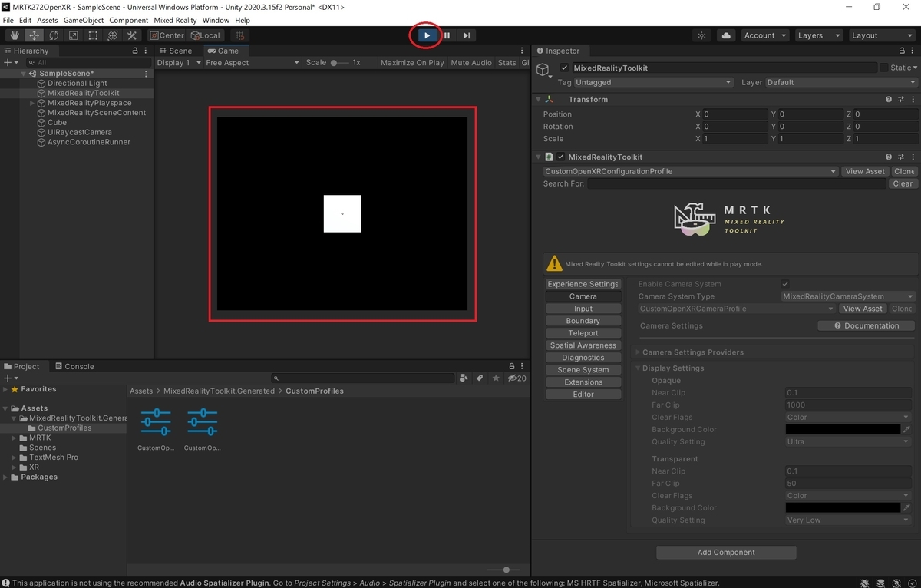The image size is (921, 588).
Task: Open the Account dropdown
Action: 764,35
